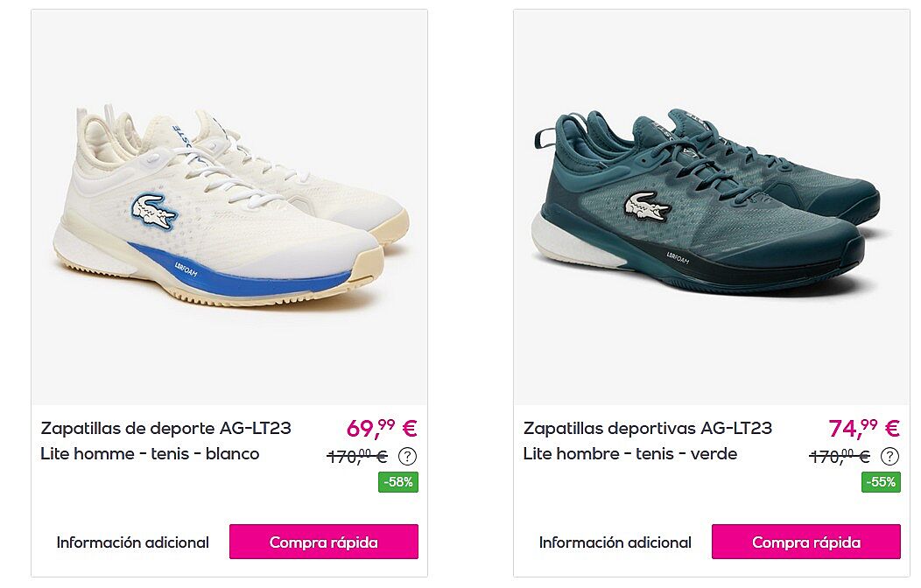Click the 69,99 € sale price
Image resolution: width=921 pixels, height=588 pixels.
[x=382, y=429]
